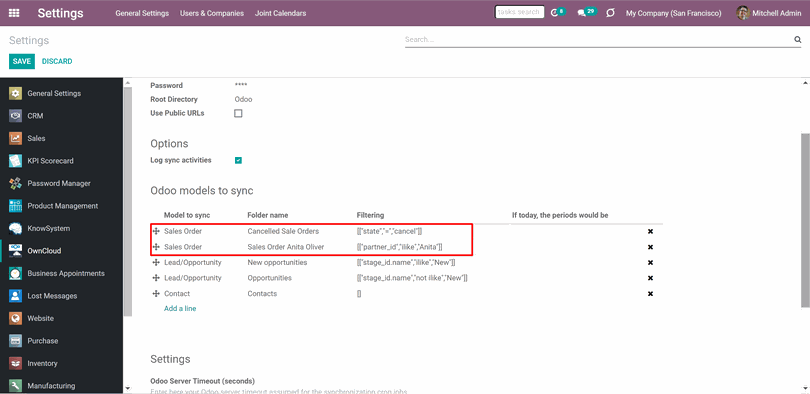810x394 pixels.
Task: Click the Contacts folder name cell
Action: [262, 293]
